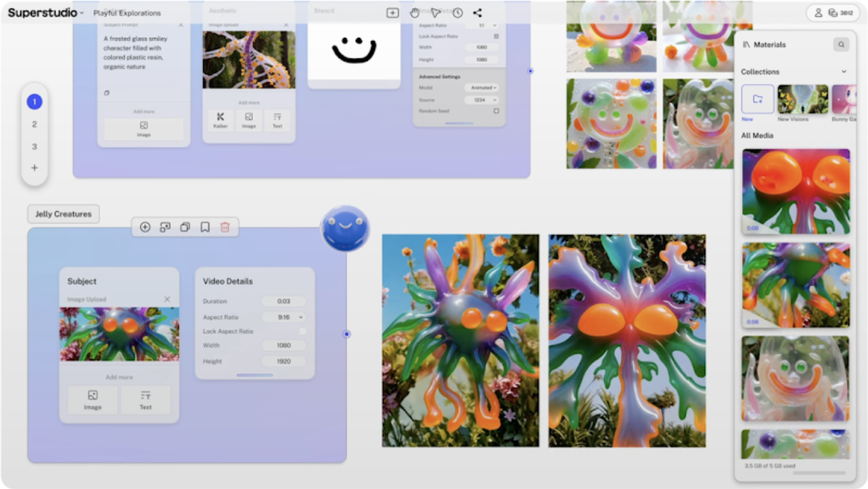This screenshot has height=489, width=868.
Task: Click the blue smiley generate orb
Action: tap(345, 228)
